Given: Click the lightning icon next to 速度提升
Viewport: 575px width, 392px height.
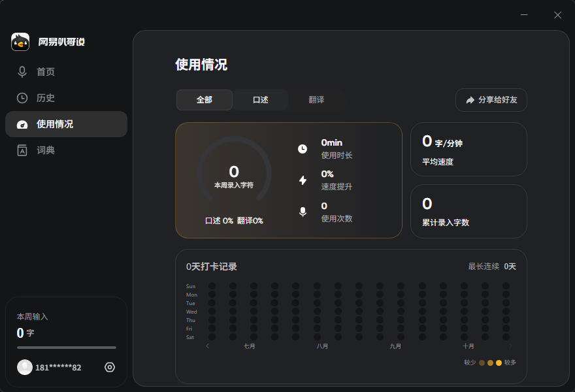Looking at the screenshot, I should tap(303, 180).
